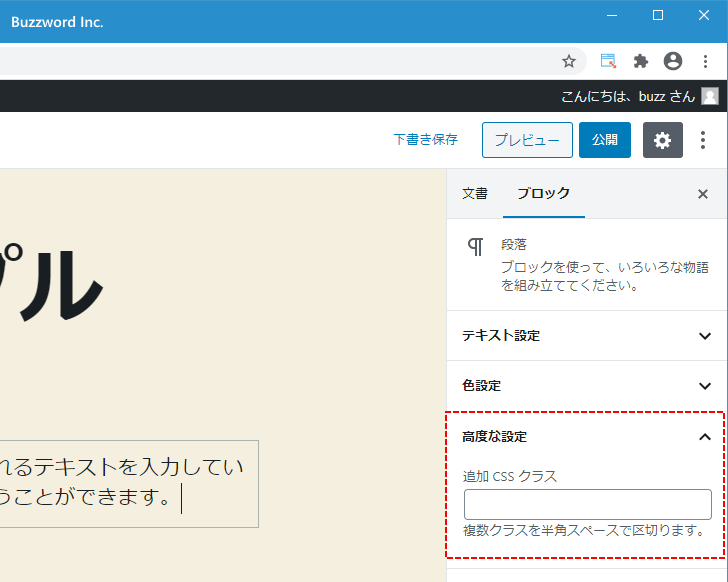
Task: Toggle the settings sidebar with the gear icon
Action: (662, 140)
